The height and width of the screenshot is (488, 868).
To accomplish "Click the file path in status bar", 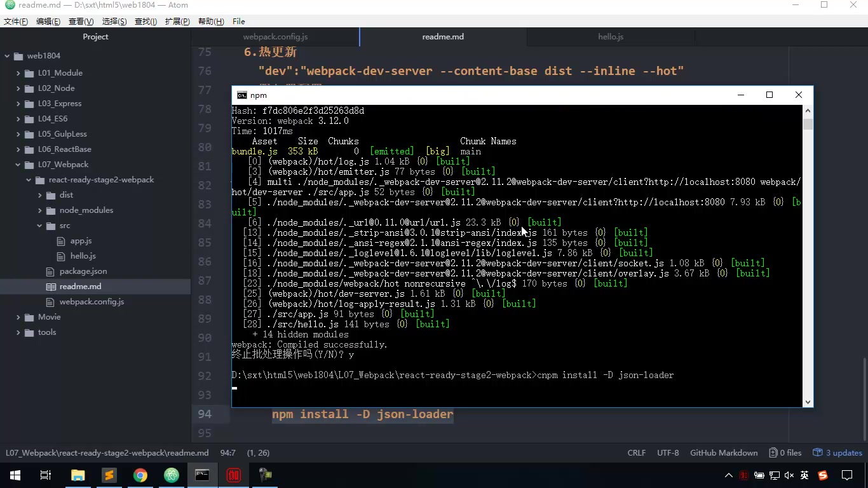I will pos(107,453).
